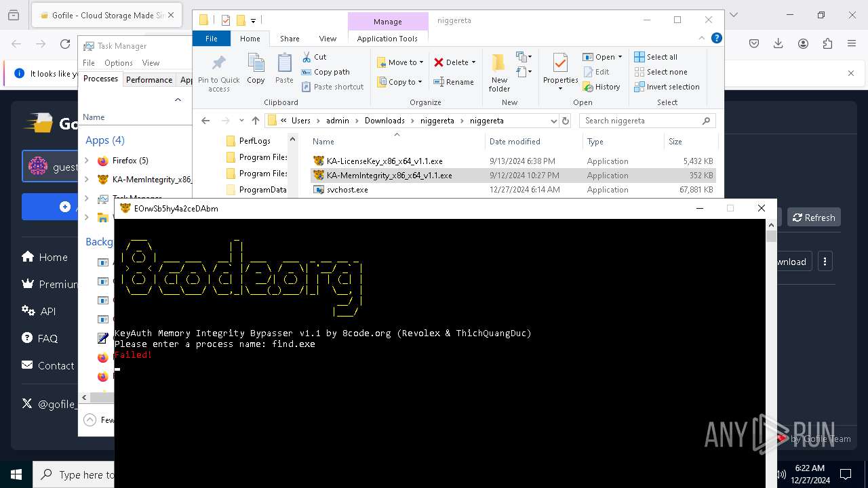Select PerfLogs folder in navigation tree
The image size is (868, 488).
tap(255, 141)
